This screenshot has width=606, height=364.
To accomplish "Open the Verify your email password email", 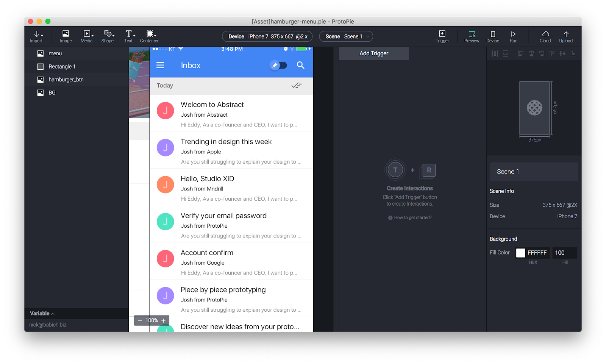I will [x=231, y=225].
